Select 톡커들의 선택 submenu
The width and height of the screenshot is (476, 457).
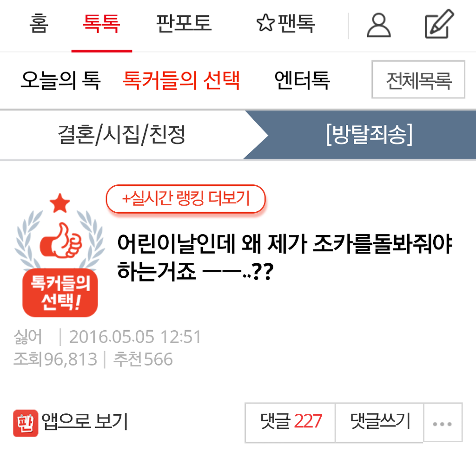click(x=181, y=80)
